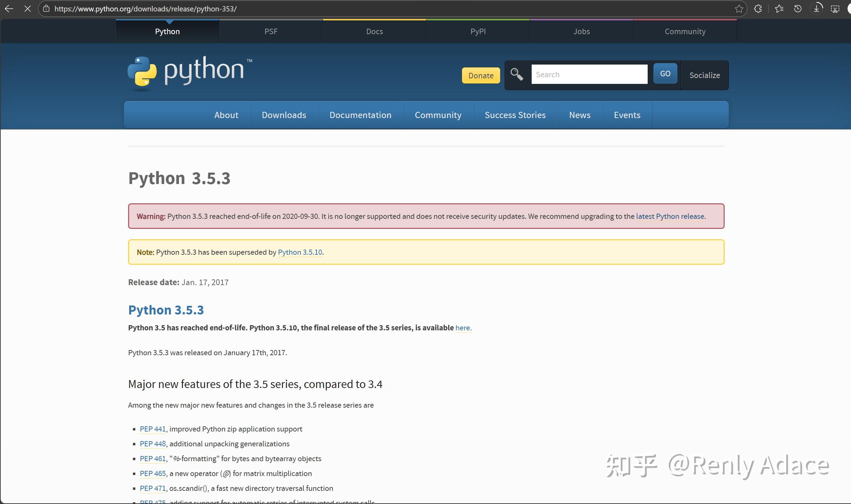Open the Success Stories menu
The width and height of the screenshot is (851, 504).
(x=515, y=115)
